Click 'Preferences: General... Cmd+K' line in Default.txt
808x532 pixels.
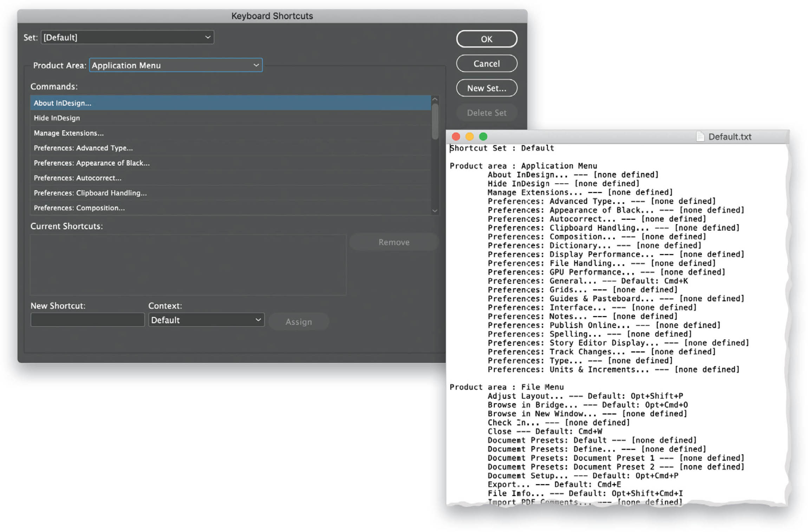(x=588, y=281)
